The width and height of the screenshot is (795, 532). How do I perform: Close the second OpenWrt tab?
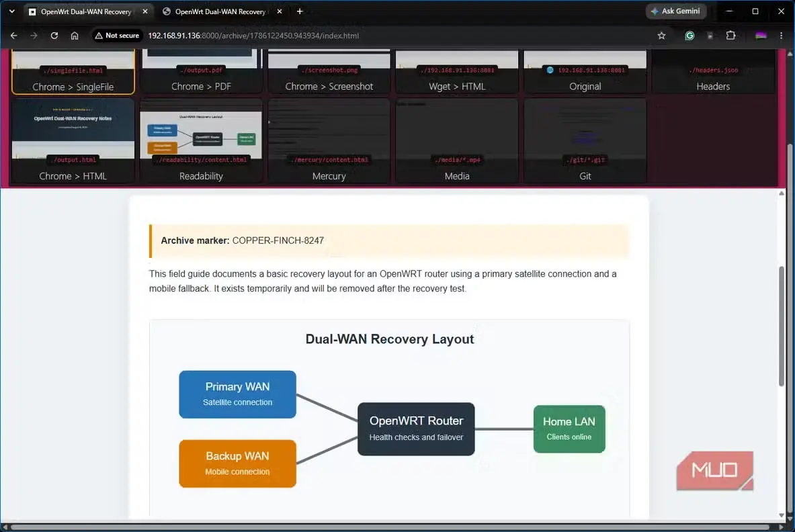pyautogui.click(x=280, y=11)
